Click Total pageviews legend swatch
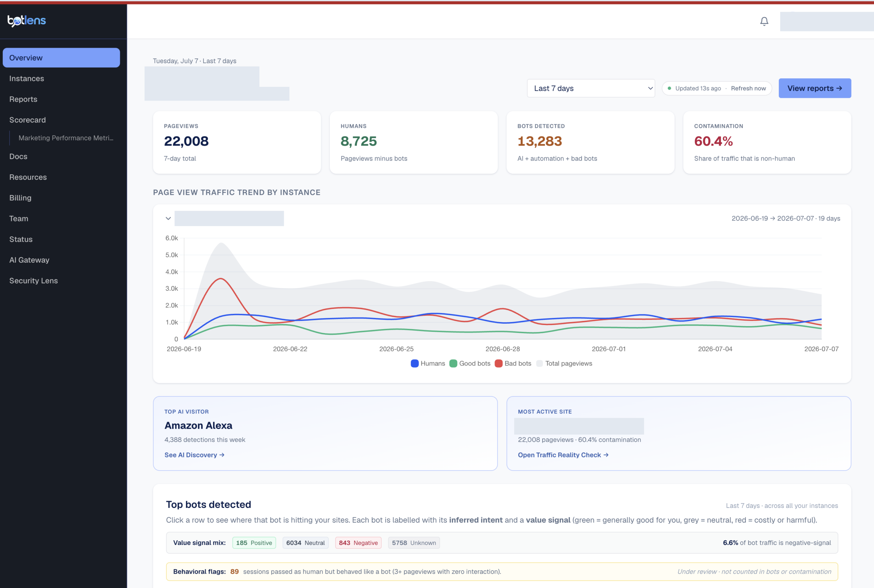This screenshot has width=874, height=588. [x=539, y=363]
